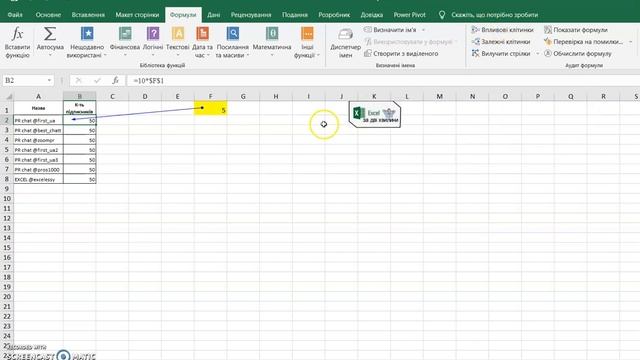Open the File tab
Screen dimensions: 640x360
pyautogui.click(x=15, y=15)
